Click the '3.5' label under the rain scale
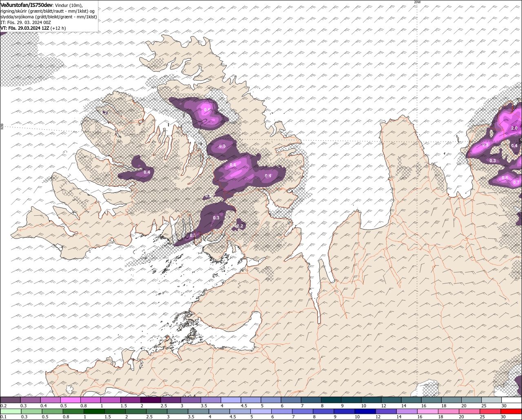Screen dimensions: 522x420 pos(191,417)
